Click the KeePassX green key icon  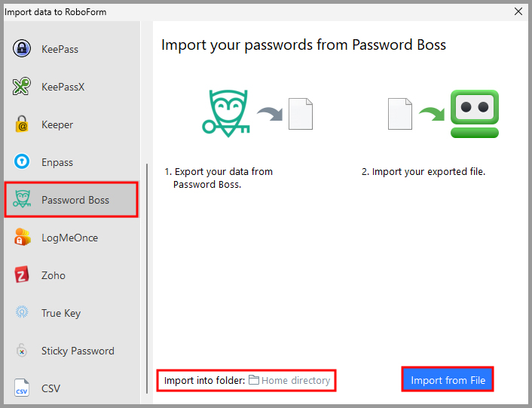click(22, 87)
